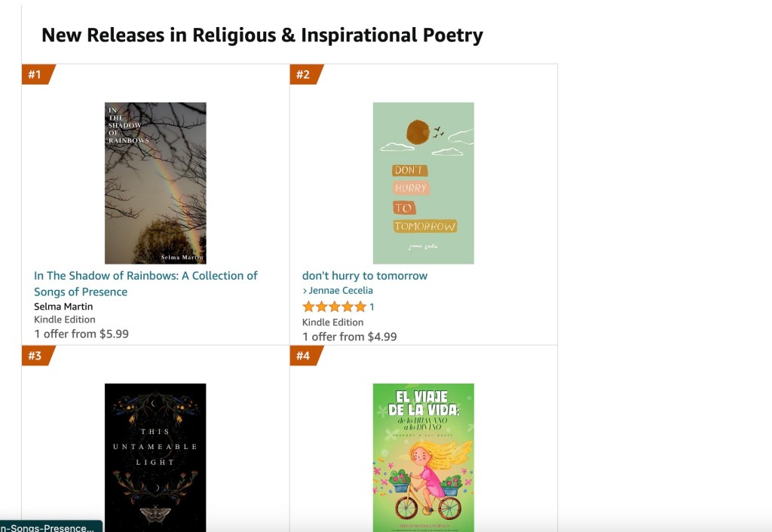Visit Jennae Cecelia author page
Screen dimensions: 772x532
(x=341, y=291)
